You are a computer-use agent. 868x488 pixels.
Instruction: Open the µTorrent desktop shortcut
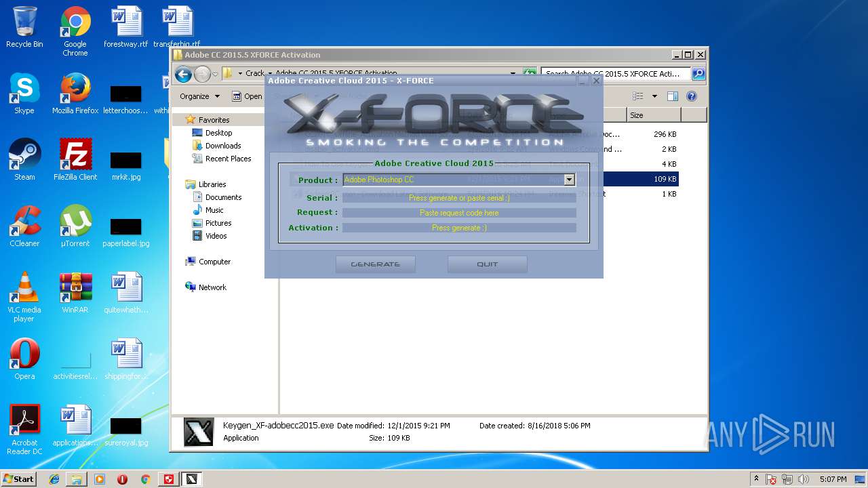tap(75, 226)
